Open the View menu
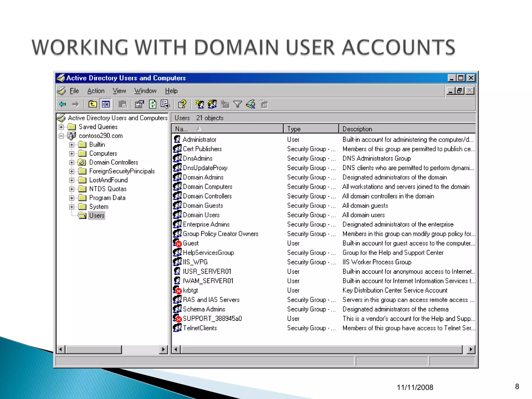Viewport: 532px width, 399px height. pos(119,91)
